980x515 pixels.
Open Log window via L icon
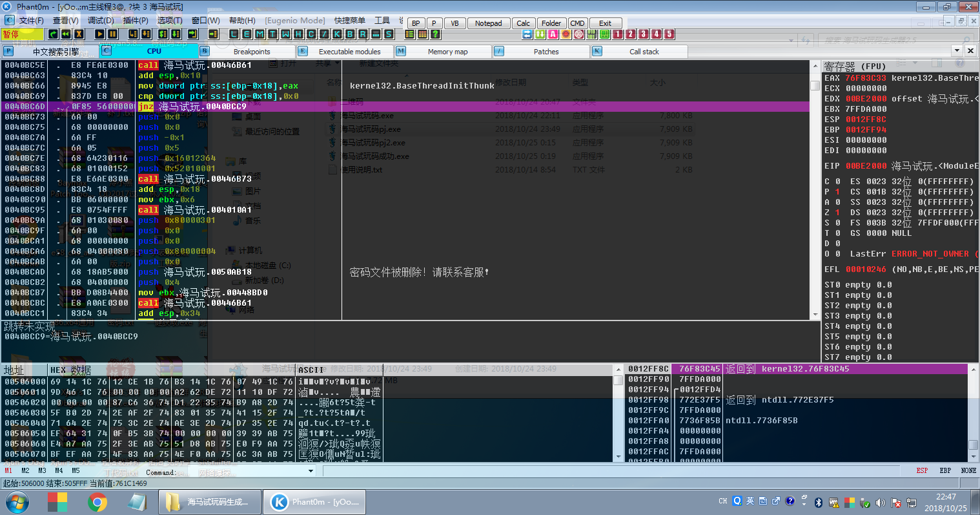coord(234,34)
